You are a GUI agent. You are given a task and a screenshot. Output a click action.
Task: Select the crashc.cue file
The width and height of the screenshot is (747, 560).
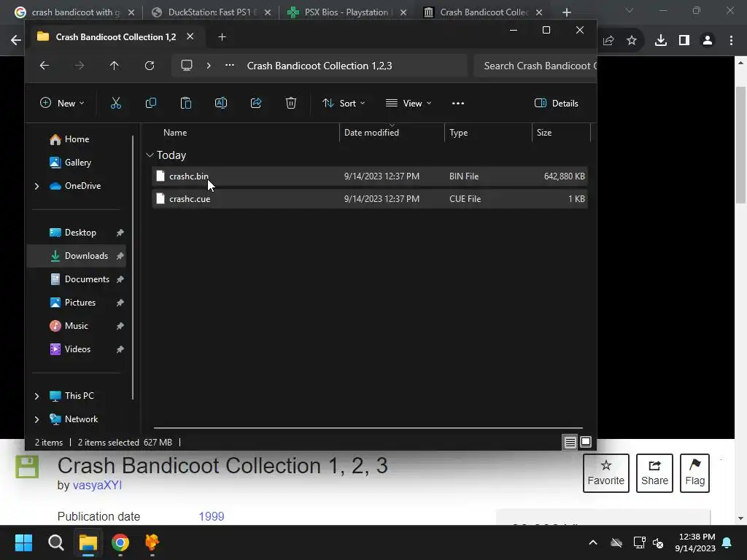369,199
